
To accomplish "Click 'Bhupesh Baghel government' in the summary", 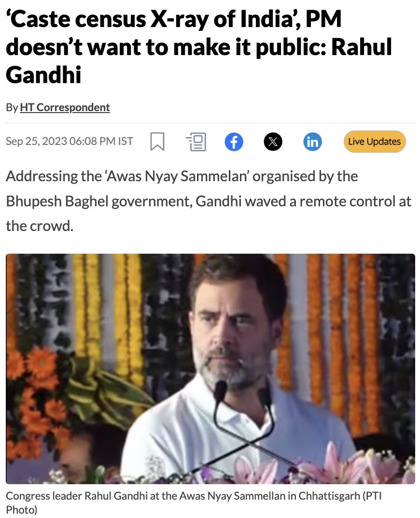I will click(x=99, y=201).
